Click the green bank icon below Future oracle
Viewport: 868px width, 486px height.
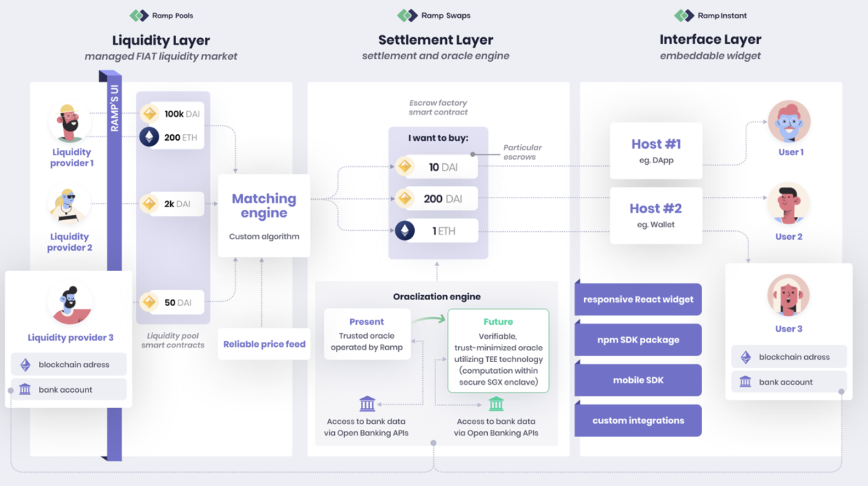coord(496,404)
